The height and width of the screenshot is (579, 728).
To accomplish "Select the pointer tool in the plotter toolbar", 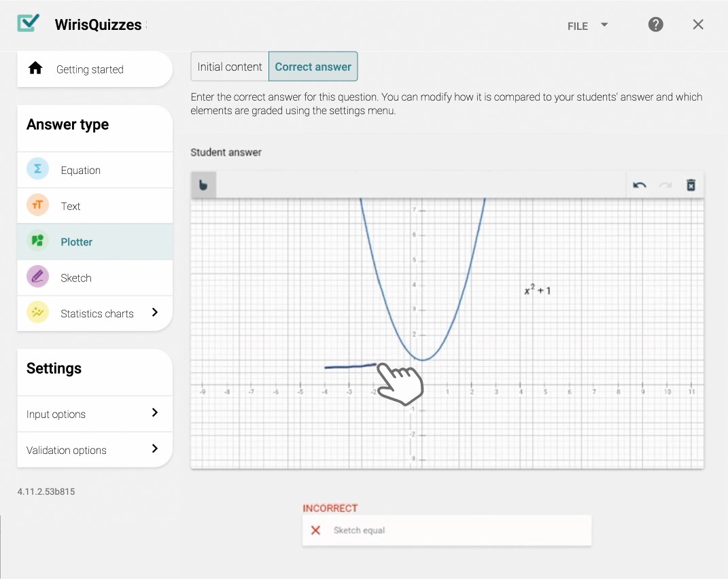I will coord(203,184).
